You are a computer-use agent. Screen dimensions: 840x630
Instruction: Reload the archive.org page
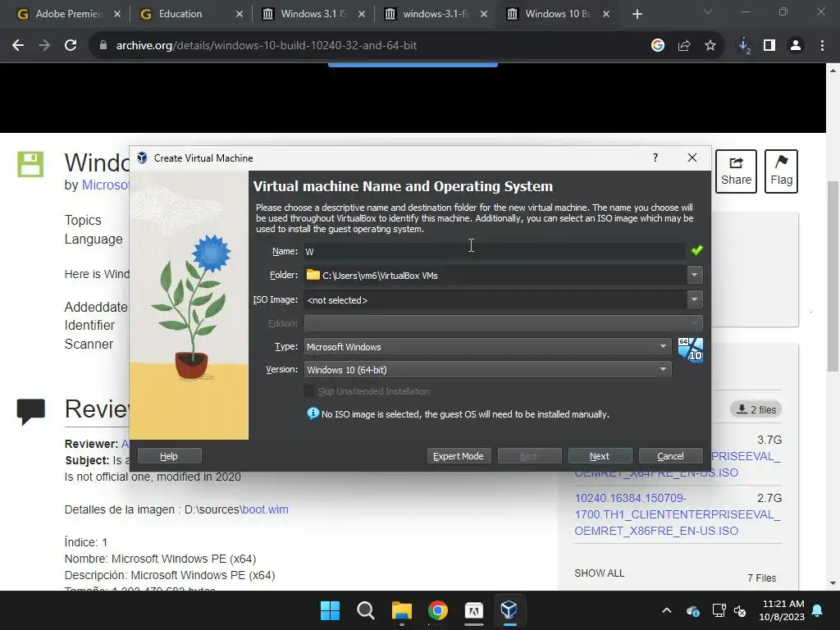coord(71,46)
